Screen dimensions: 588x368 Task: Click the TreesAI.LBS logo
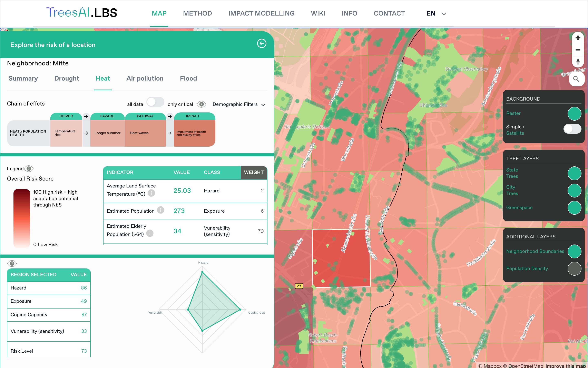pyautogui.click(x=82, y=13)
